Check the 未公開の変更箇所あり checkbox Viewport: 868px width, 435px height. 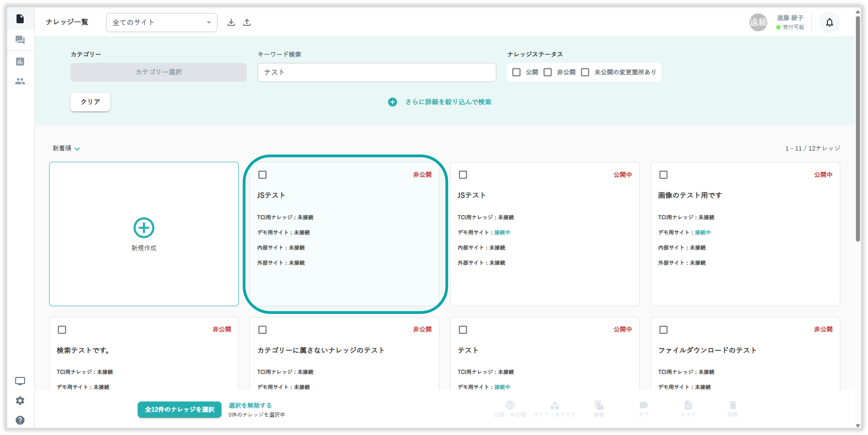[585, 72]
